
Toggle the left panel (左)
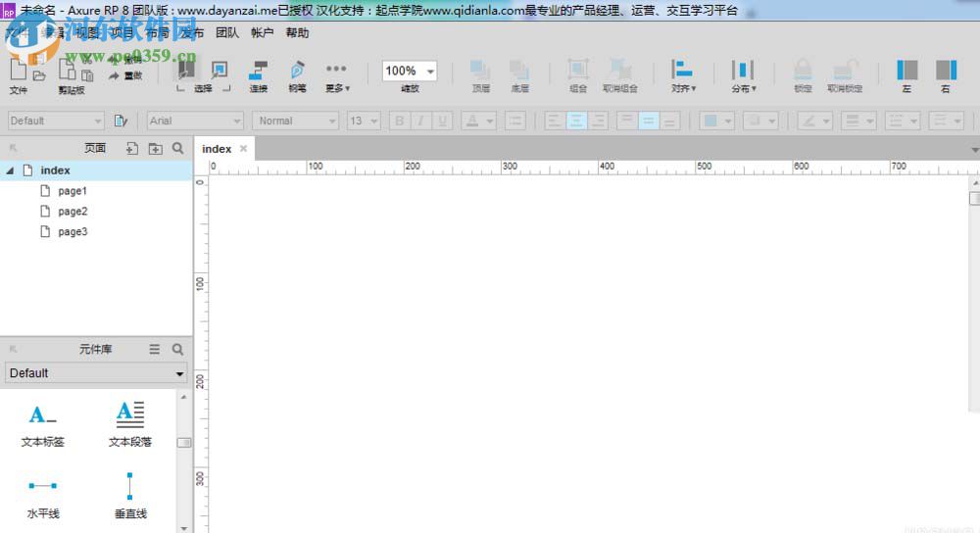click(x=906, y=76)
